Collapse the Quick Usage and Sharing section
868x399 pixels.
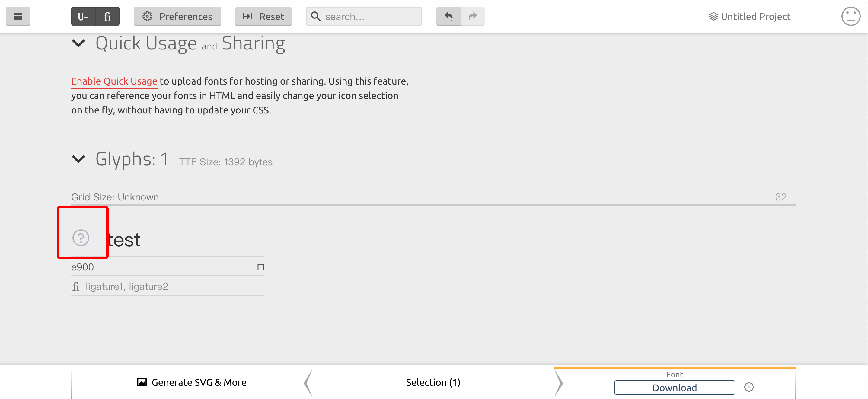click(78, 43)
